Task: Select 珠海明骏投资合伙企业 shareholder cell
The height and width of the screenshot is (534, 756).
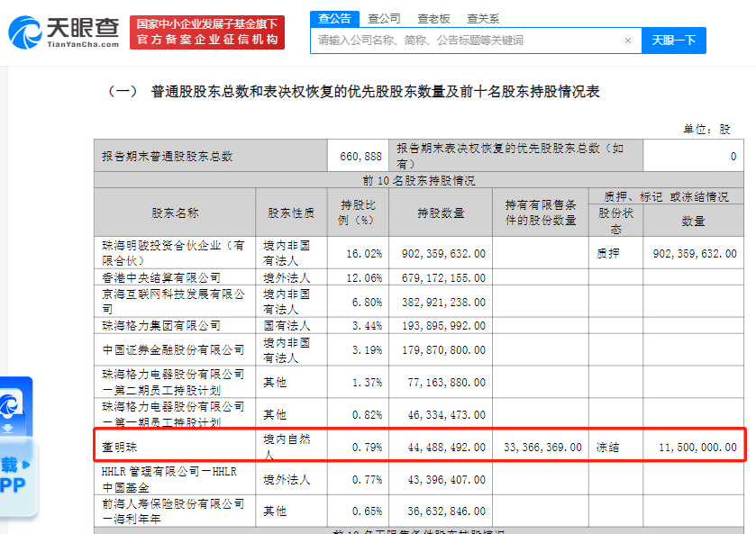Action: (175, 252)
